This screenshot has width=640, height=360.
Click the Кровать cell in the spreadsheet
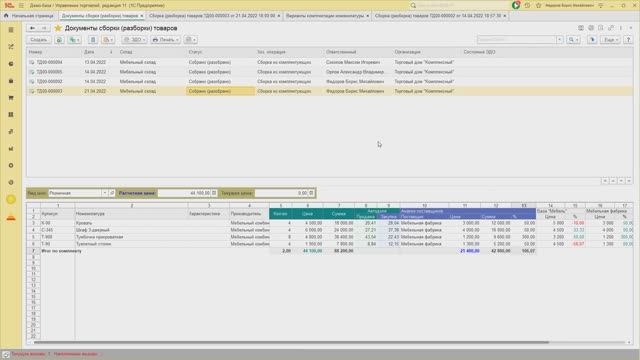[x=131, y=223]
